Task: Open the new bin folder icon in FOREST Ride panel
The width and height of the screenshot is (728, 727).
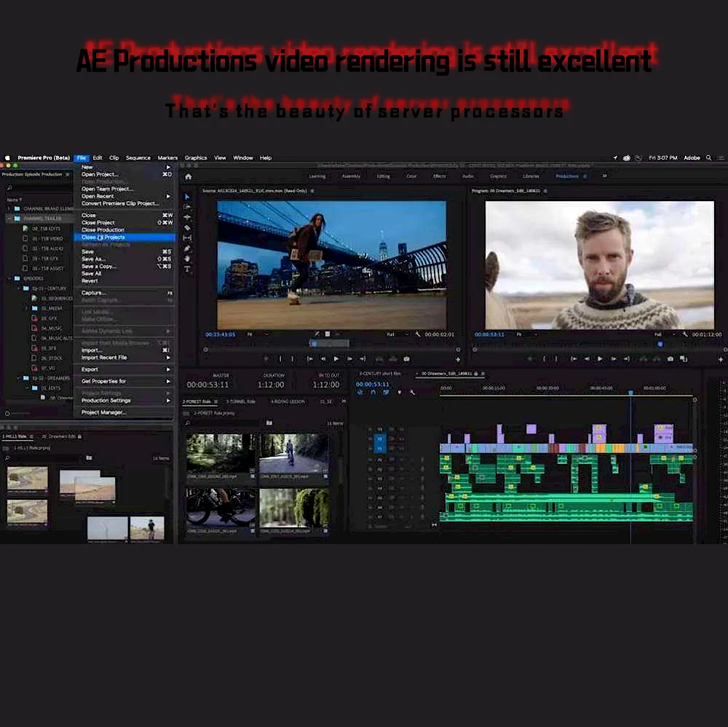Action: click(269, 423)
